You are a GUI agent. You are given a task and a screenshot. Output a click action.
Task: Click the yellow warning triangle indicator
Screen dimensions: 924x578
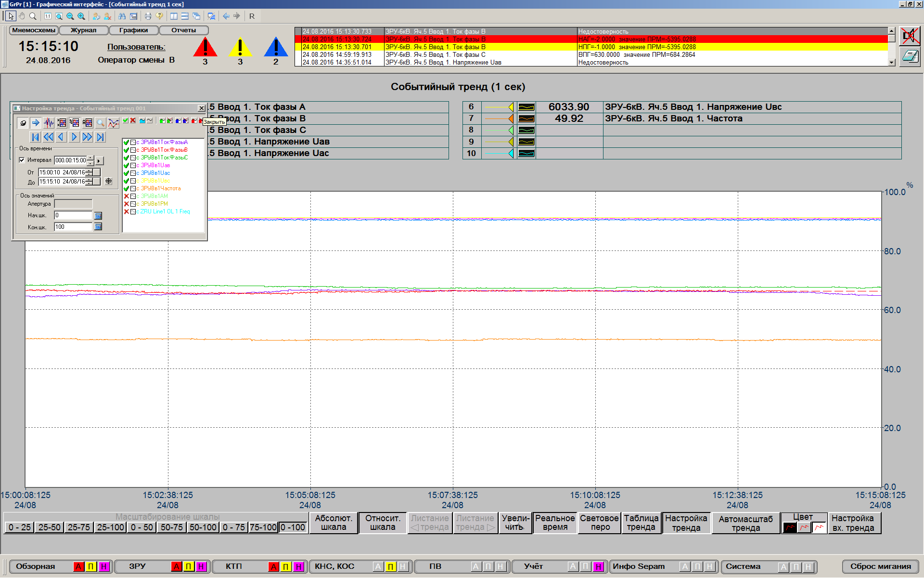tap(240, 48)
